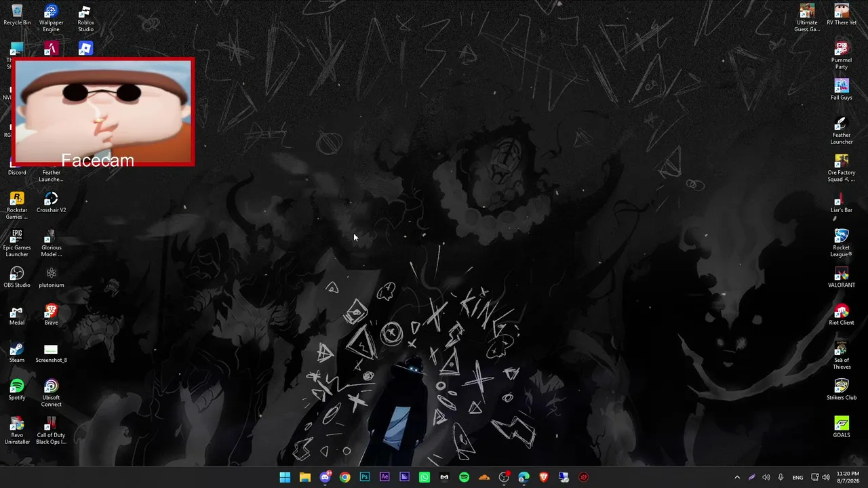Viewport: 868px width, 488px height.
Task: Switch to OBS Studio in the taskbar
Action: 504,477
